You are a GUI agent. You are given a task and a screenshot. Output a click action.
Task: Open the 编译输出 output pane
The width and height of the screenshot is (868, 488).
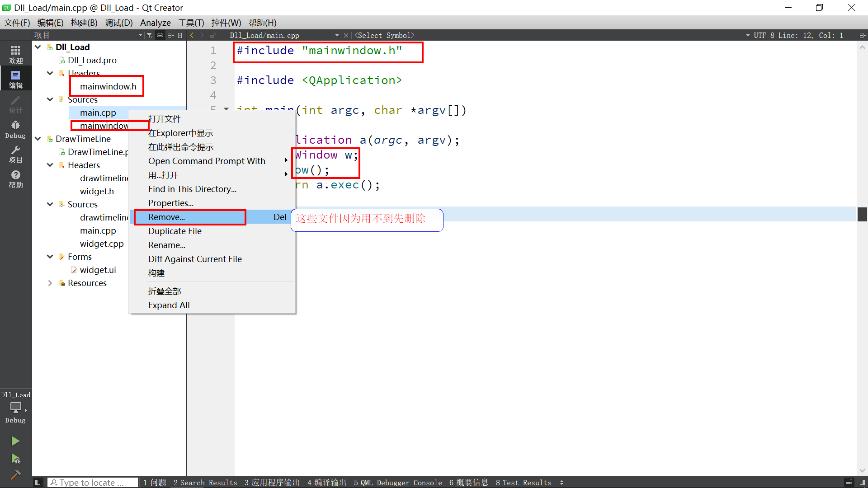tap(326, 483)
